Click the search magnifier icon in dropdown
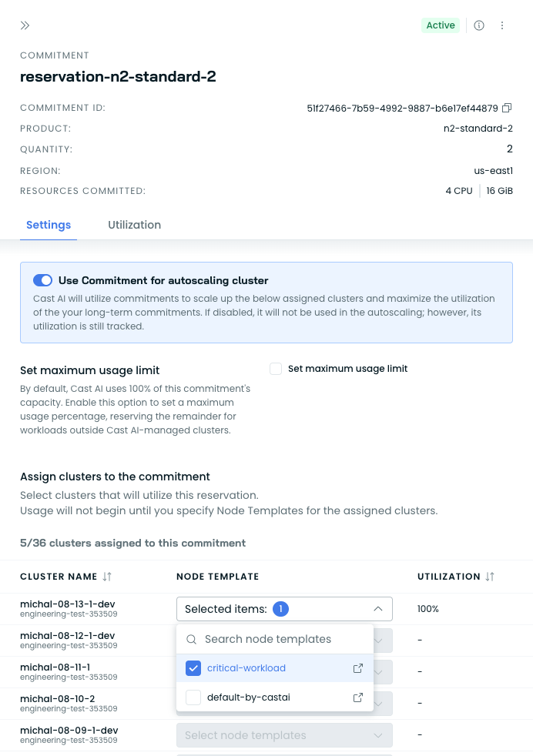 coord(192,639)
